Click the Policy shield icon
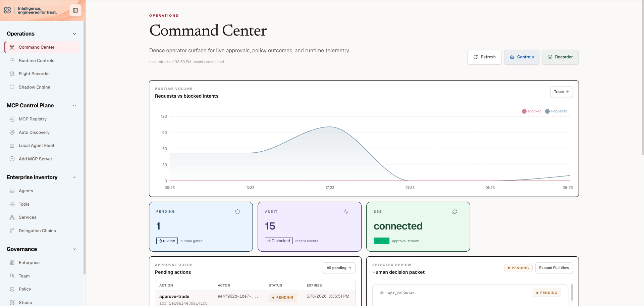Viewport: 644px width, 306px height. coord(12,289)
